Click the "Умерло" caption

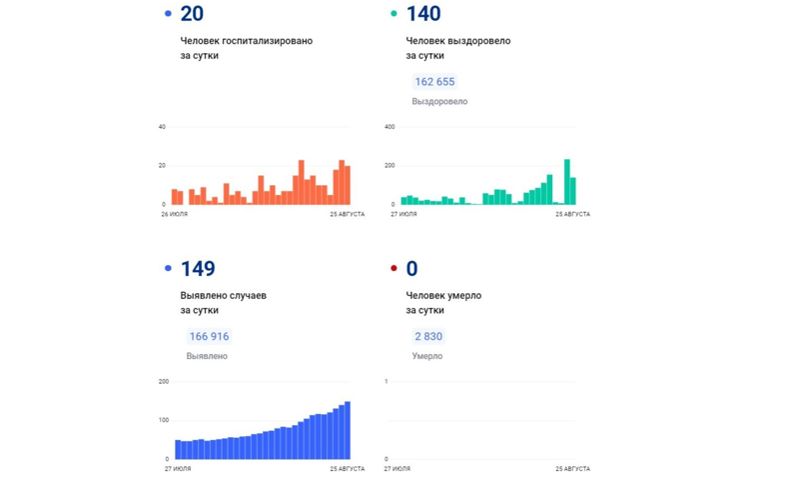pyautogui.click(x=428, y=356)
